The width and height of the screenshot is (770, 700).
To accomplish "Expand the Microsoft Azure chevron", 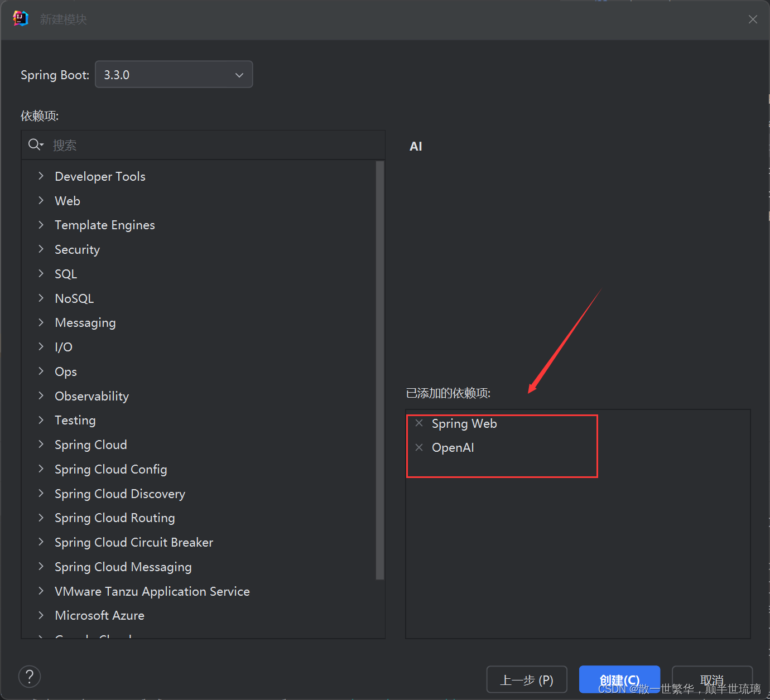I will coord(41,615).
